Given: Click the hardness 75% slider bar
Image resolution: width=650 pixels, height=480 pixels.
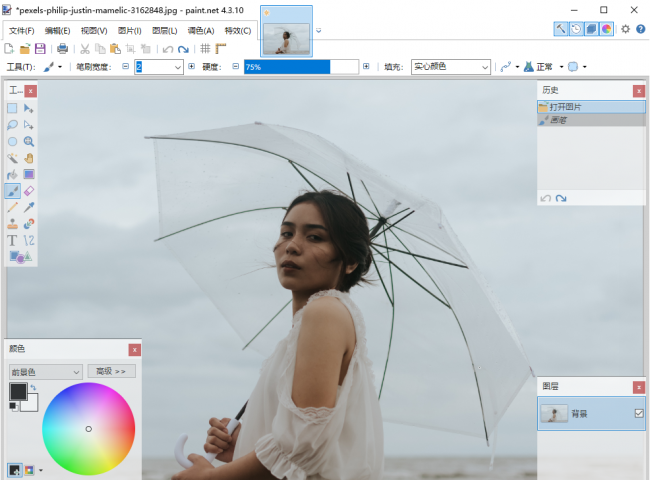Looking at the screenshot, I should coord(301,67).
